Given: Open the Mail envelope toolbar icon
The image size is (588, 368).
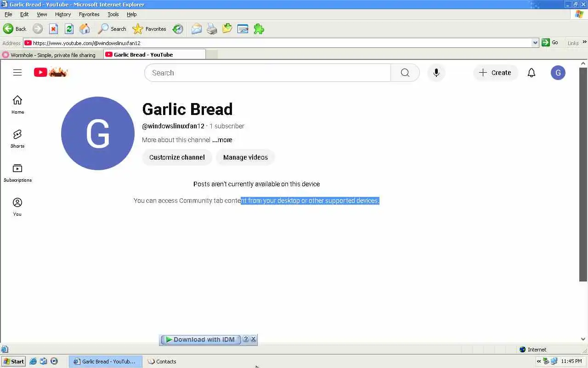Looking at the screenshot, I should point(197,29).
